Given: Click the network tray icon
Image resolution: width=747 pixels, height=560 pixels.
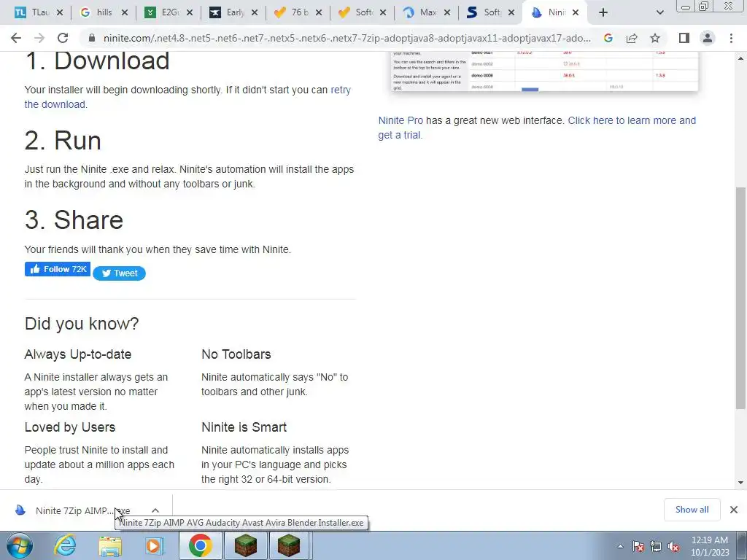Looking at the screenshot, I should coord(656,546).
